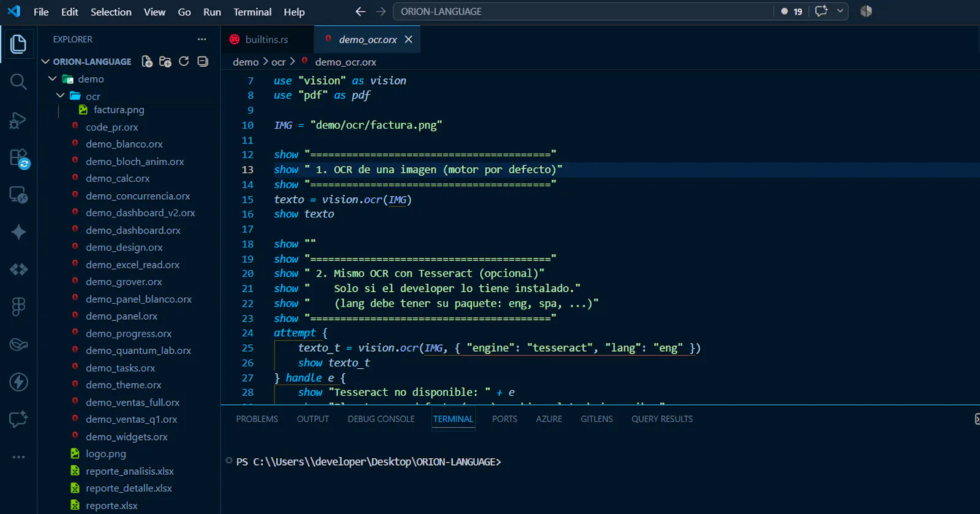The image size is (980, 514).
Task: Open the Search view in activity bar
Action: coord(18,81)
